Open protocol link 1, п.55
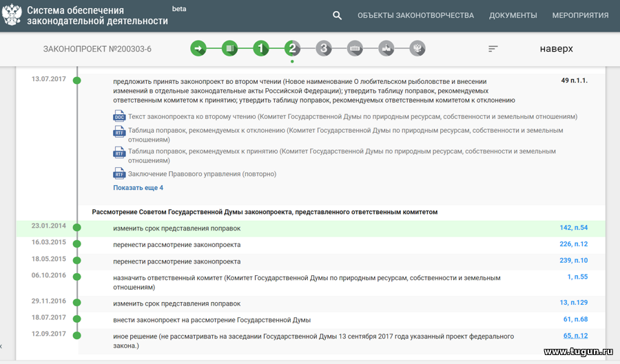Viewport: 620px width, 364px height. (577, 277)
